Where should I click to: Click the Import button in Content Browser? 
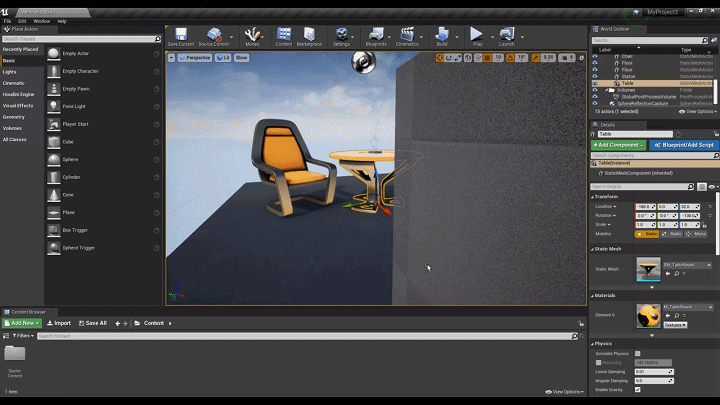[x=59, y=323]
